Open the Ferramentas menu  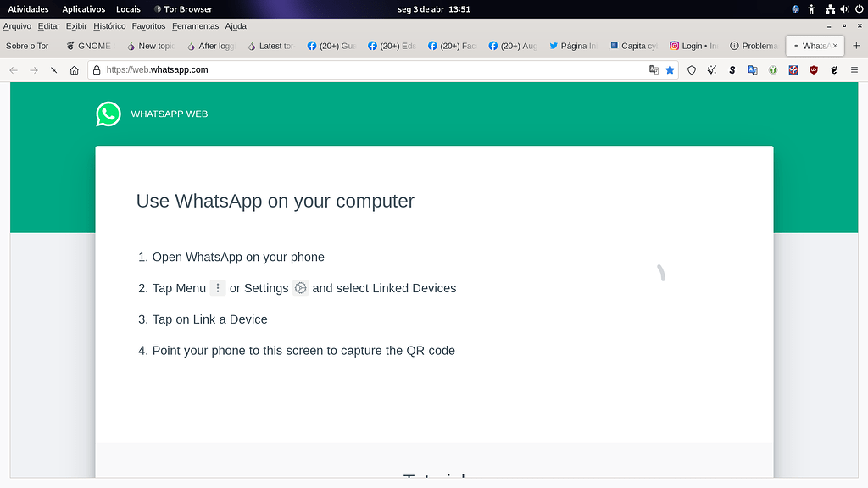coord(196,26)
